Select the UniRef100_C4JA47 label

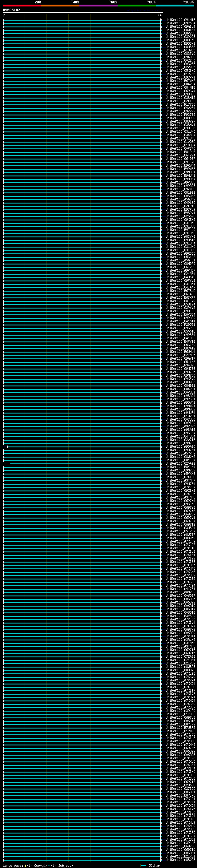pyautogui.click(x=180, y=288)
